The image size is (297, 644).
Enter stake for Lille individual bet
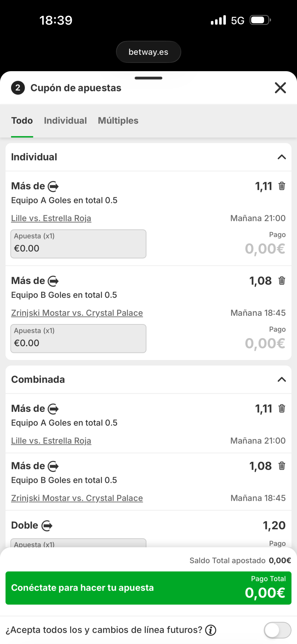point(78,244)
